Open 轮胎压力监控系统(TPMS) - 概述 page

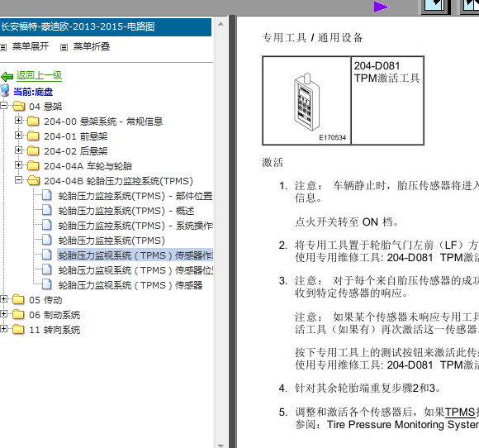(x=126, y=211)
